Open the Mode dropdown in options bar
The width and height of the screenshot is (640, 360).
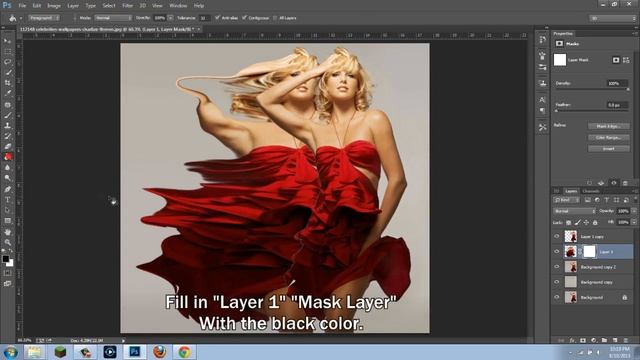click(113, 18)
